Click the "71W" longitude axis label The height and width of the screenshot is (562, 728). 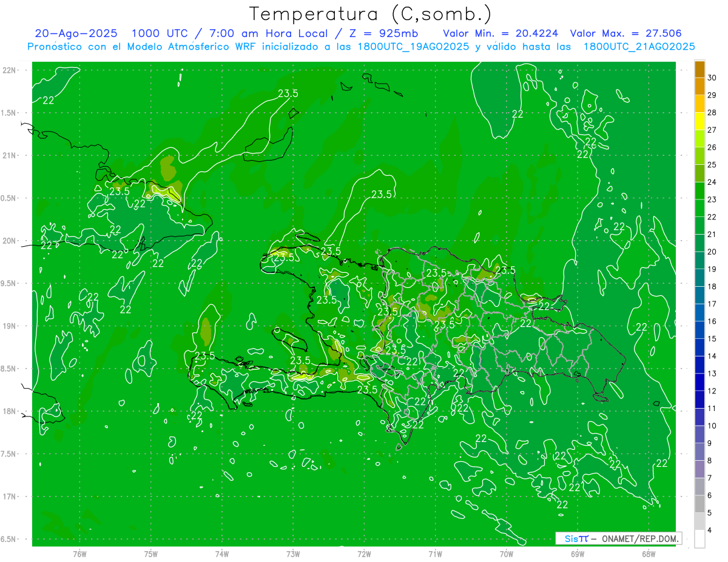[435, 554]
